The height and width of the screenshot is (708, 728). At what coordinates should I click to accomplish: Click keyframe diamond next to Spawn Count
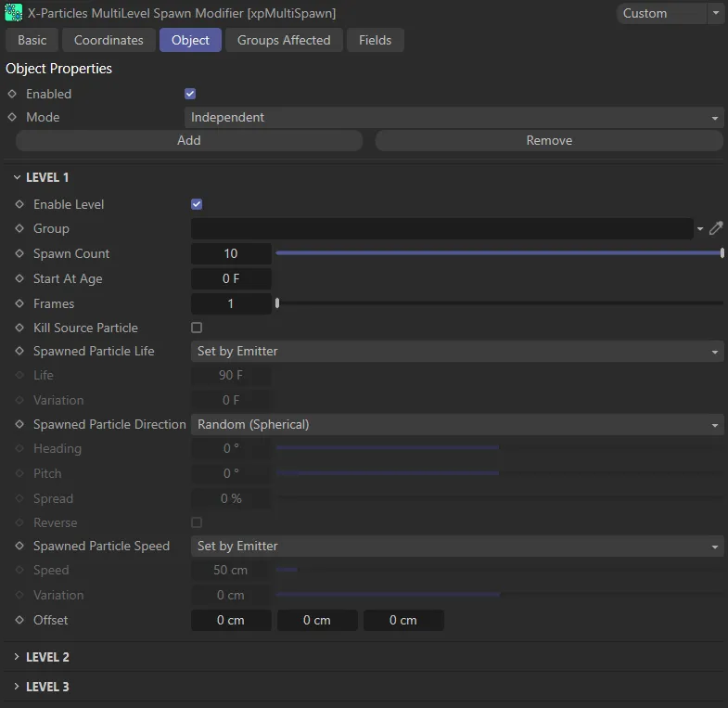[19, 253]
